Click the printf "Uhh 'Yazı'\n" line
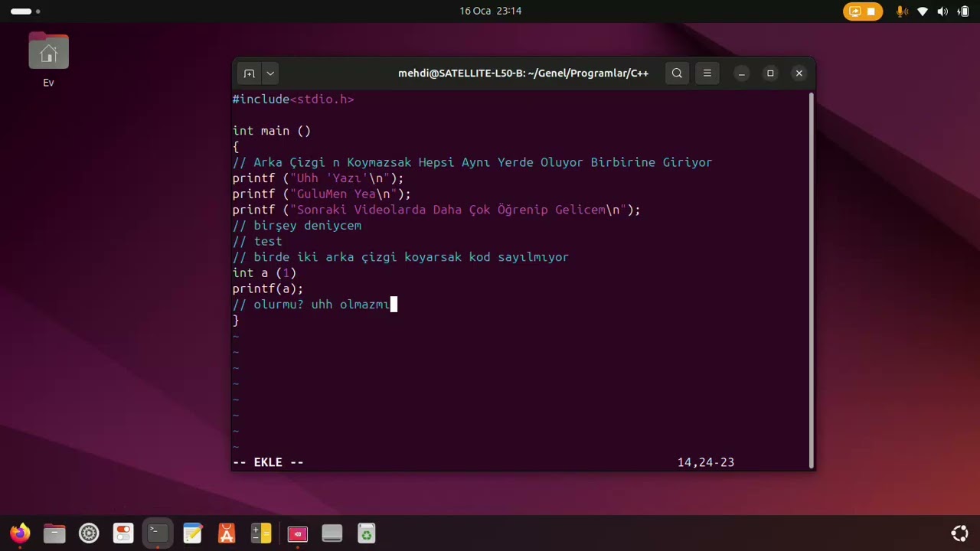Screen dimensions: 980x551 318,178
